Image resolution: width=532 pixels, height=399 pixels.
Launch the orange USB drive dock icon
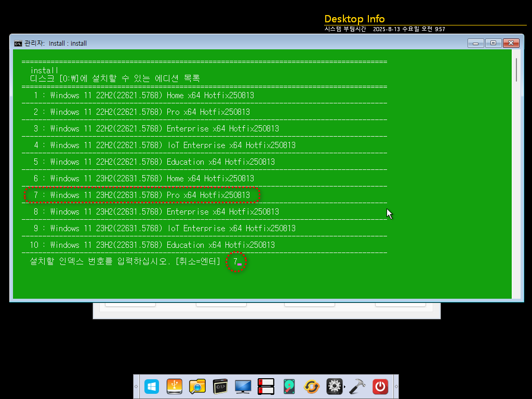(x=175, y=387)
